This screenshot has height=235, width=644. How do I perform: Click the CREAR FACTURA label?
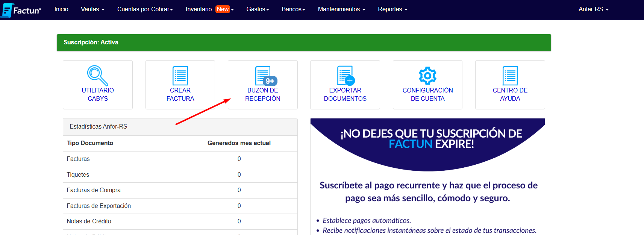click(x=180, y=94)
